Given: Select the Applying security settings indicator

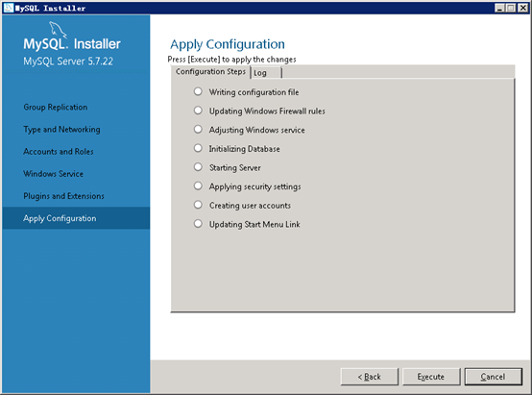Looking at the screenshot, I should pyautogui.click(x=198, y=185).
